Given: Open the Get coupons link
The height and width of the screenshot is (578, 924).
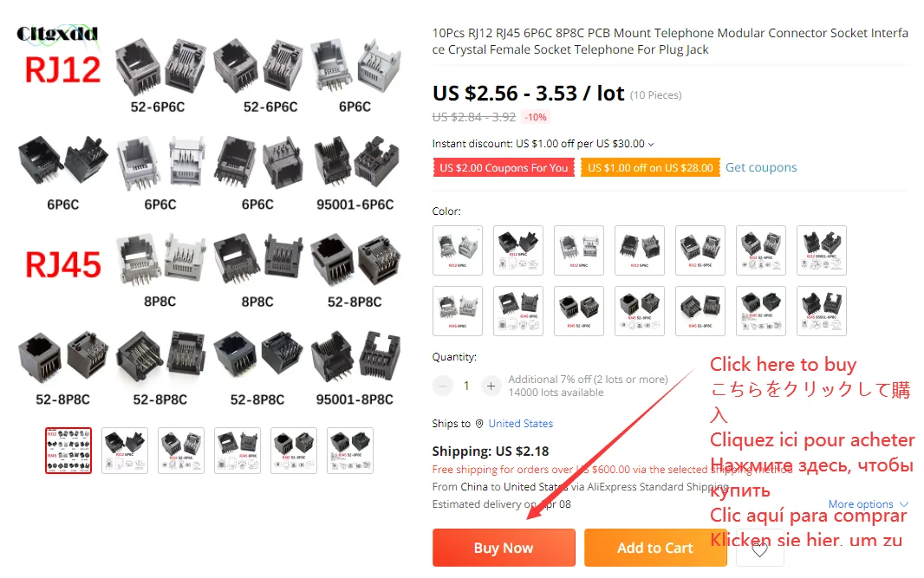Looking at the screenshot, I should point(761,167).
